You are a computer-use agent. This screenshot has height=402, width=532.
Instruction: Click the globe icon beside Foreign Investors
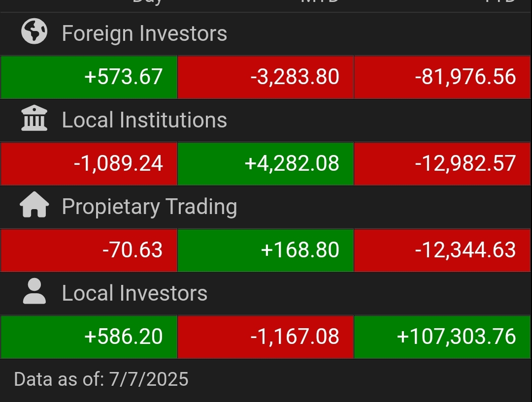point(34,31)
